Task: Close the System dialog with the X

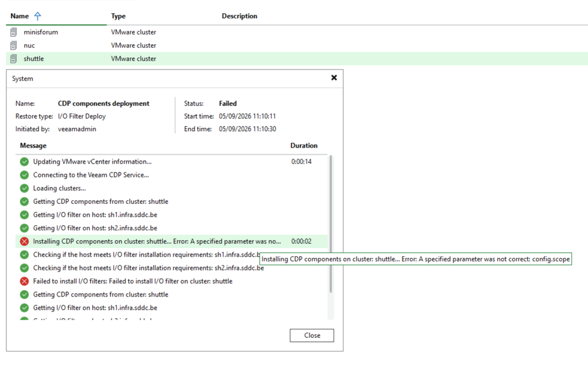Action: tap(334, 78)
